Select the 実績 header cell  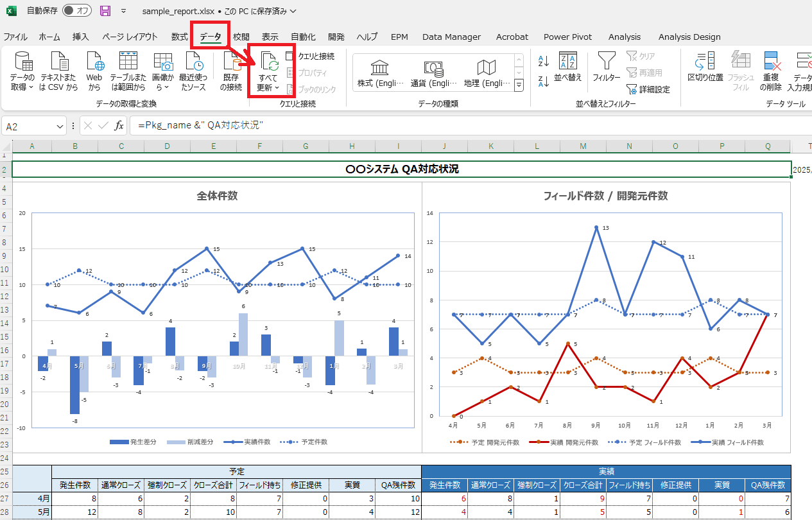coord(606,472)
